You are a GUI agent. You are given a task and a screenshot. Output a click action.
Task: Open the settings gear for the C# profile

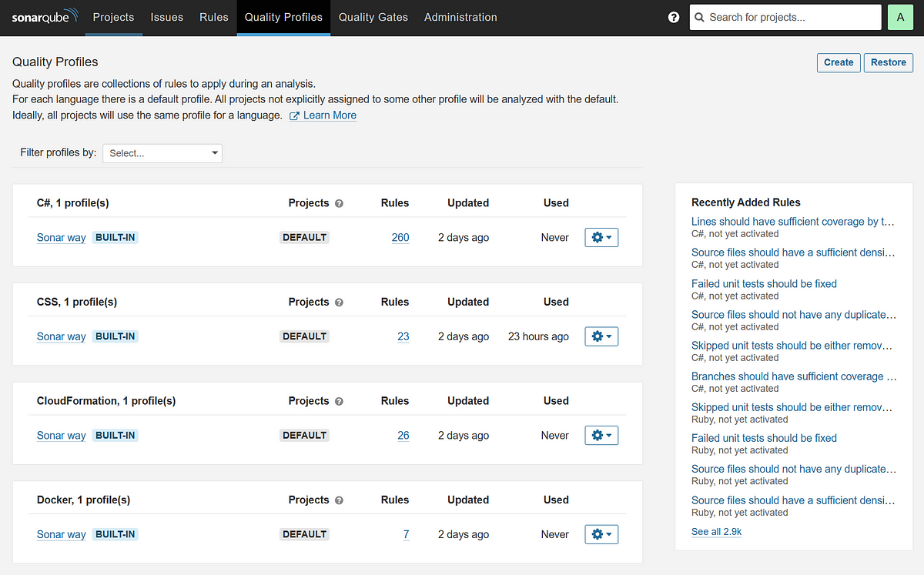pos(601,237)
